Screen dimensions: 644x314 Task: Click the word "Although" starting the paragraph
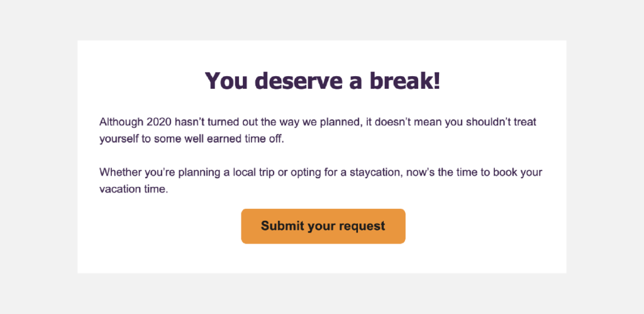(121, 122)
